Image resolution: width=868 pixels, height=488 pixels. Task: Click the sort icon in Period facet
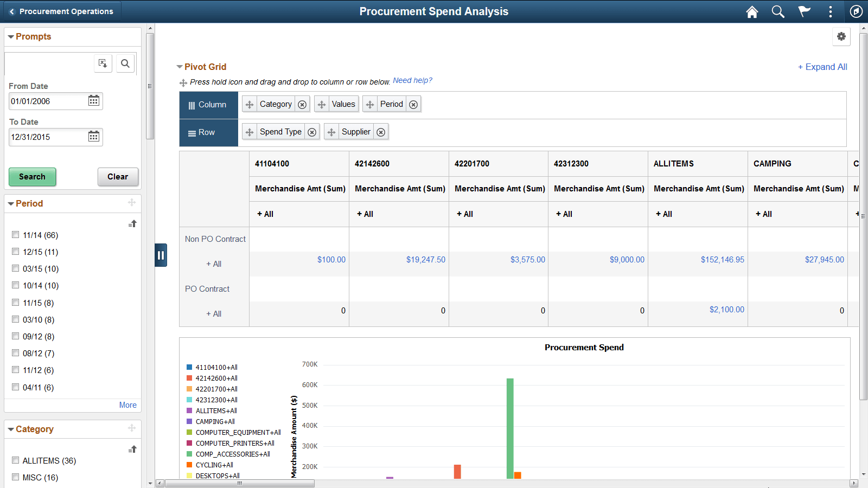coord(132,223)
